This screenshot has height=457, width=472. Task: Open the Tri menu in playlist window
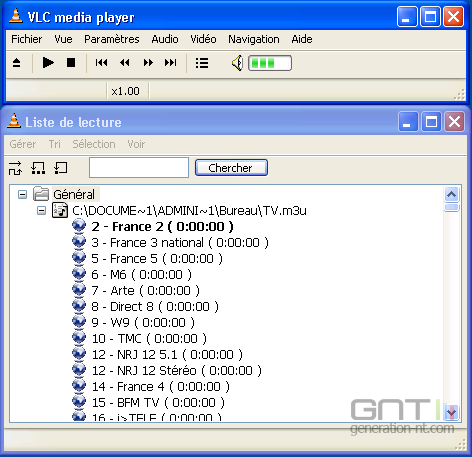point(55,144)
